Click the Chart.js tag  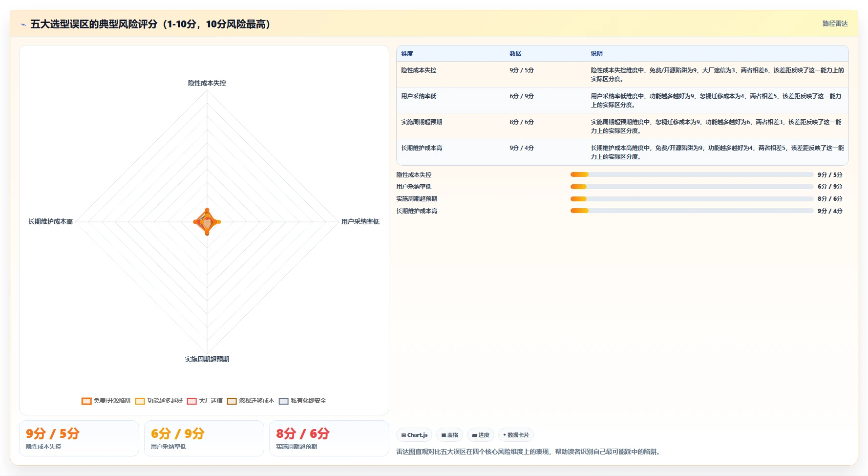(414, 435)
